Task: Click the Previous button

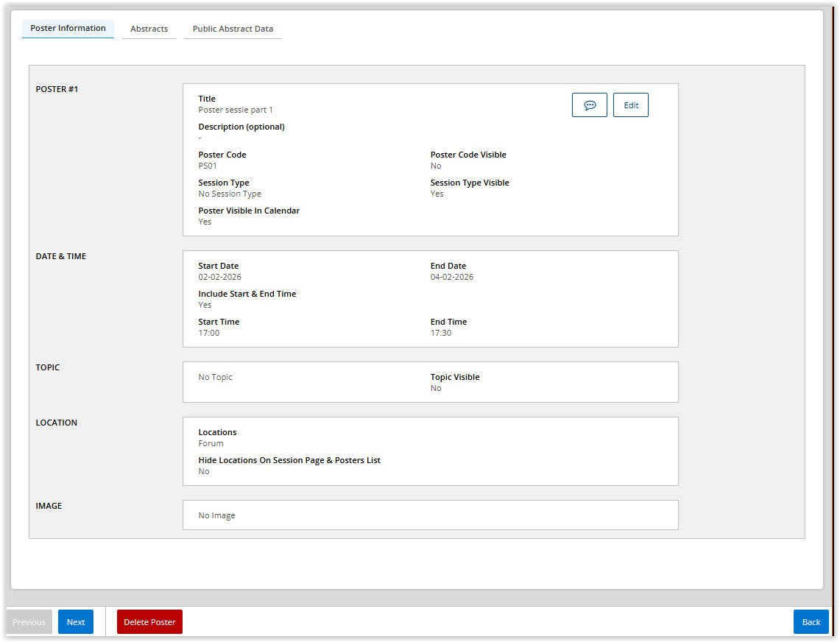Action: tap(29, 622)
